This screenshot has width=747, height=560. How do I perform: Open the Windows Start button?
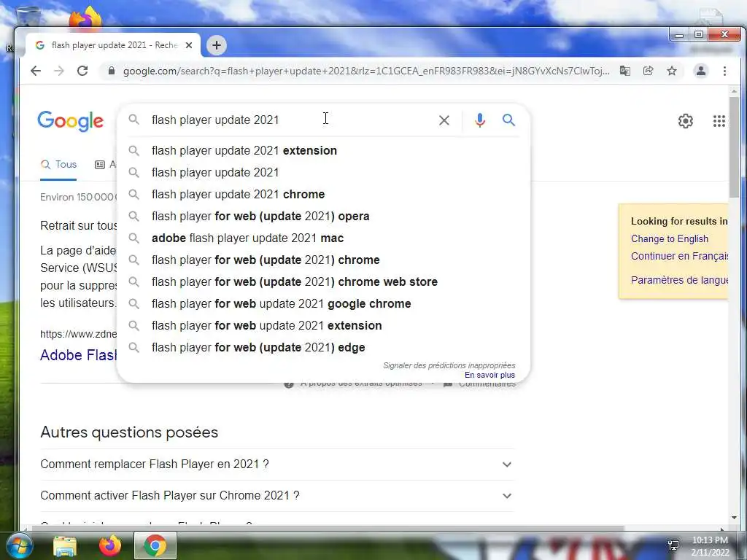tap(18, 545)
